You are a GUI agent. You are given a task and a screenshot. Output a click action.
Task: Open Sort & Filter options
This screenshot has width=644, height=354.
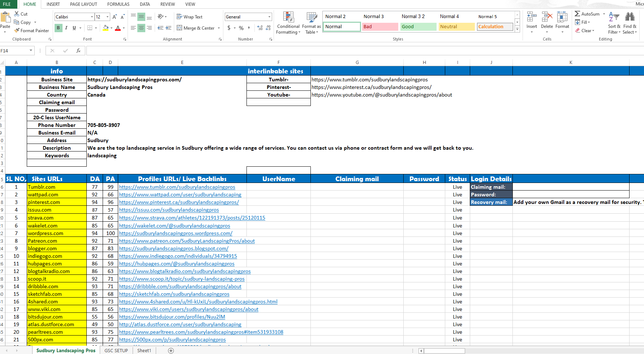(x=614, y=23)
